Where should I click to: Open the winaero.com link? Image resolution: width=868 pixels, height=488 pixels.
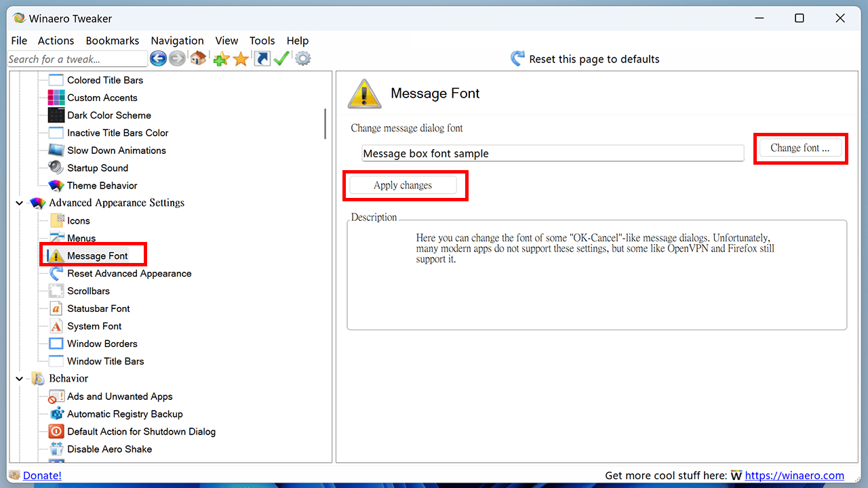click(794, 475)
